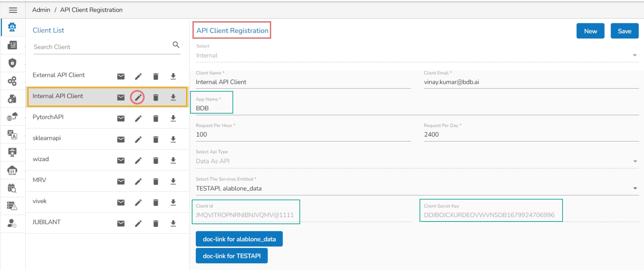Select PytorchAPI in the client list
644x270 pixels.
(x=48, y=117)
